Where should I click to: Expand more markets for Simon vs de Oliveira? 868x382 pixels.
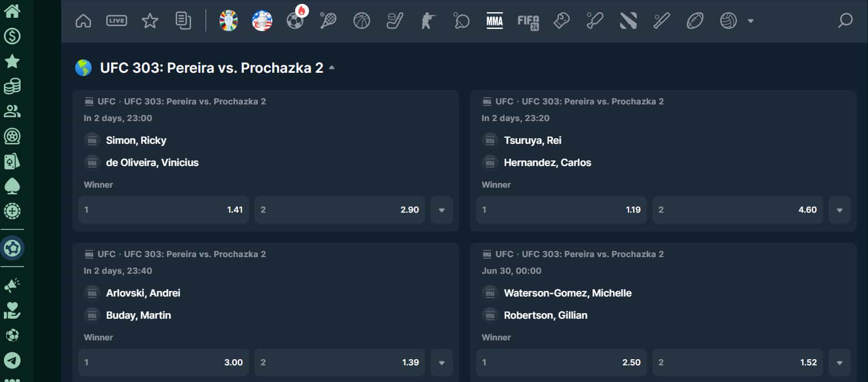tap(442, 210)
